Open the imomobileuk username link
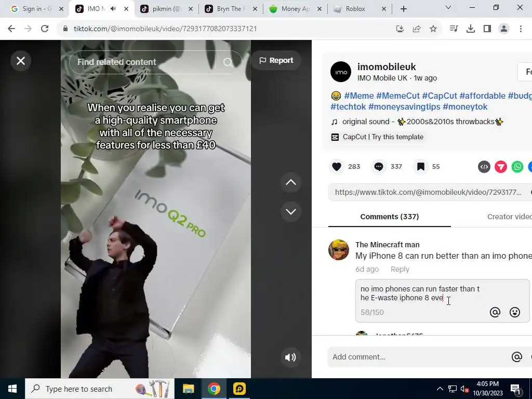 pos(387,67)
